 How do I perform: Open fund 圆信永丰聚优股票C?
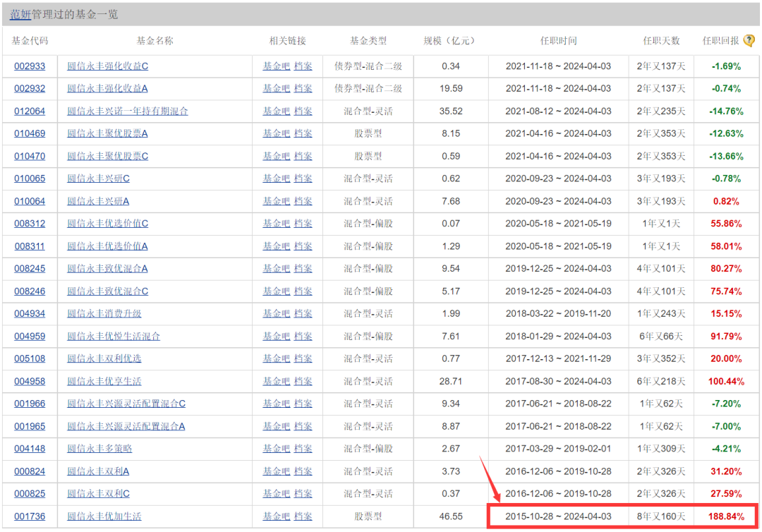pos(107,156)
